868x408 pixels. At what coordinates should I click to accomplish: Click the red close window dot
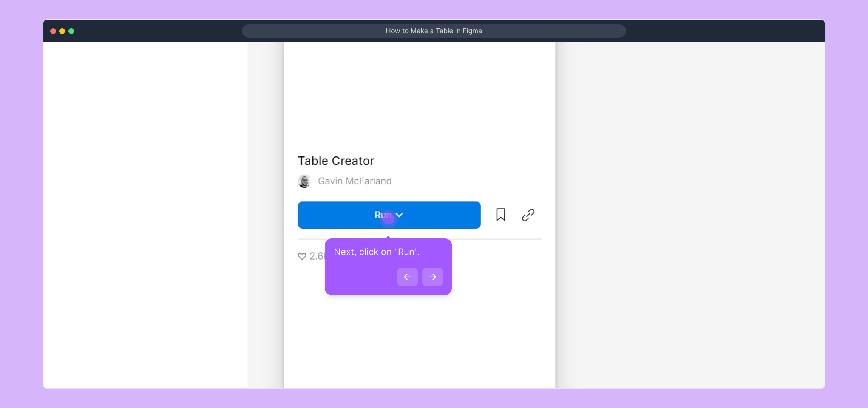[x=53, y=31]
